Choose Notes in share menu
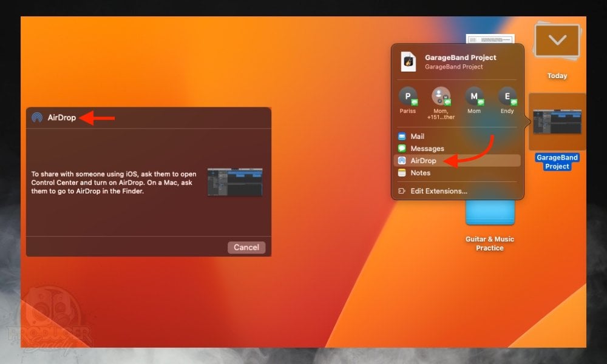The height and width of the screenshot is (364, 607). (x=457, y=173)
